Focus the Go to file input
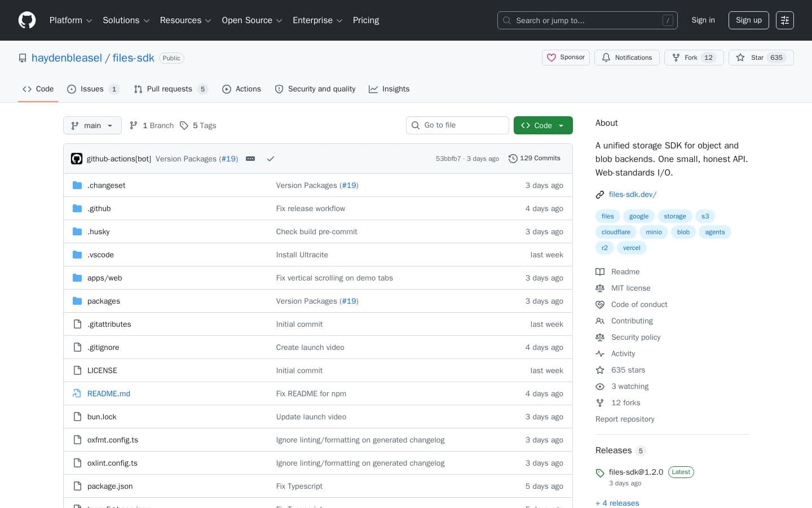This screenshot has width=812, height=508. (457, 125)
